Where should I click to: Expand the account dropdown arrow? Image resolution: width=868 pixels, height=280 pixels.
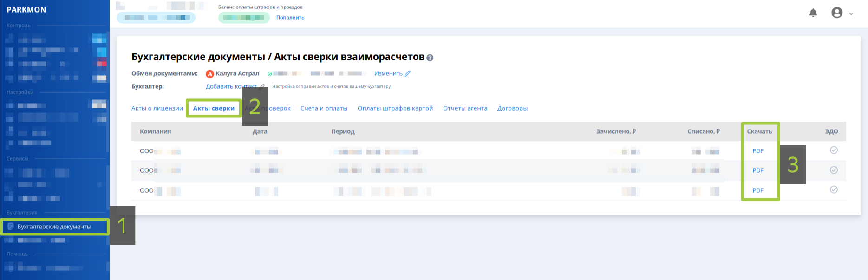(x=851, y=14)
